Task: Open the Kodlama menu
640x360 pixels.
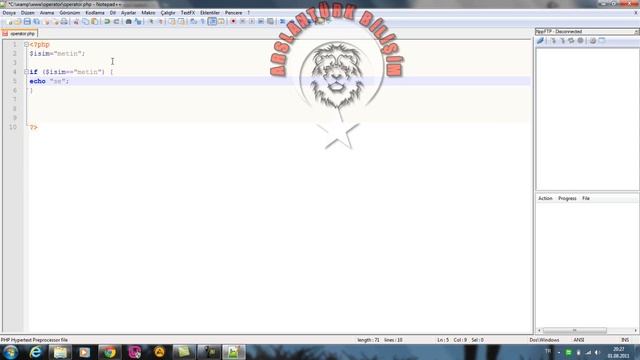Action: tap(95, 13)
